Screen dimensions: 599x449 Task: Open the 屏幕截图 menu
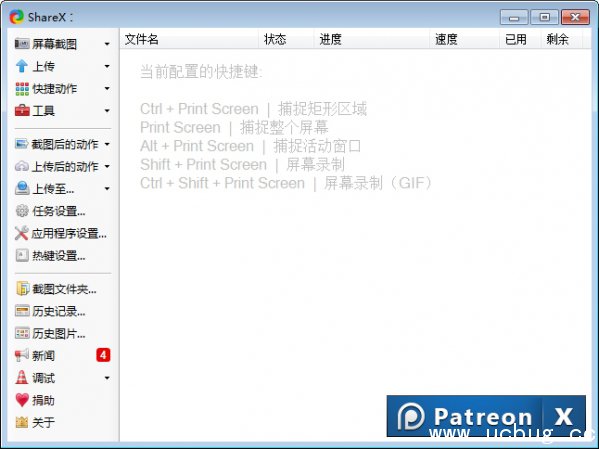[63, 44]
